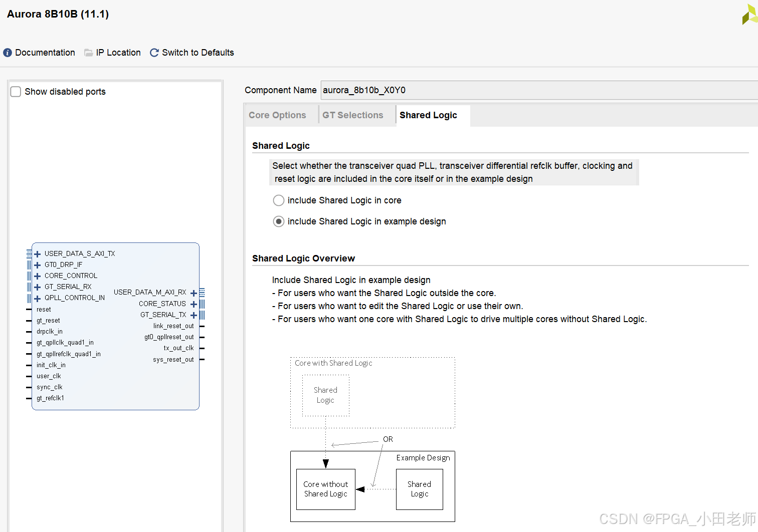Click the Core without Shared Logic diagram box
Screen dimensions: 758x532
click(x=326, y=489)
